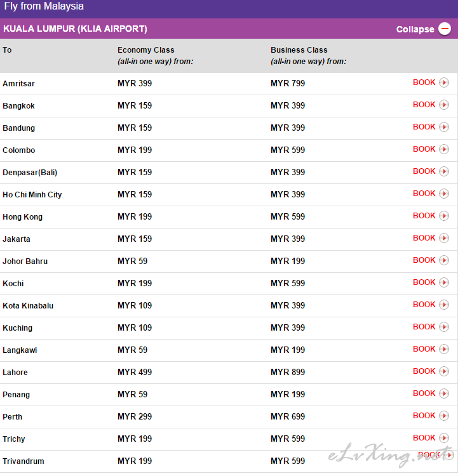Screen dimensions: 458x476
Task: Click the arrow icon beside Amritsar BOOK
Action: click(x=444, y=83)
